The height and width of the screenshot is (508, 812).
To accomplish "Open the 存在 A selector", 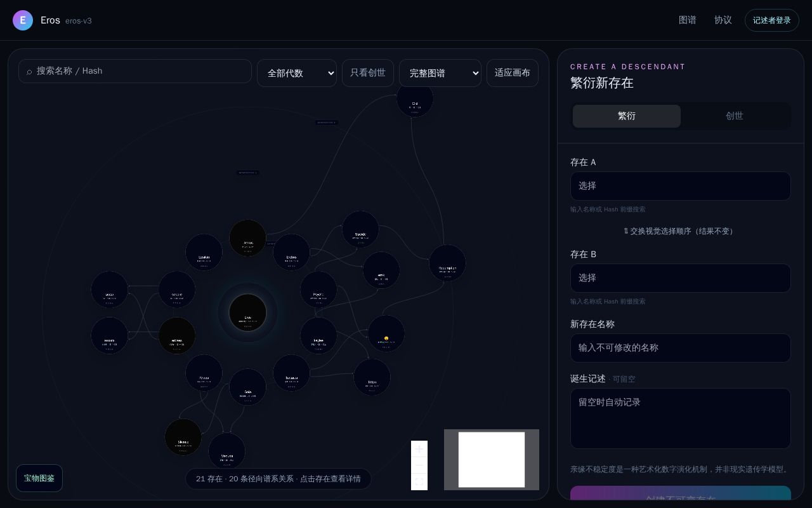I will tap(681, 186).
